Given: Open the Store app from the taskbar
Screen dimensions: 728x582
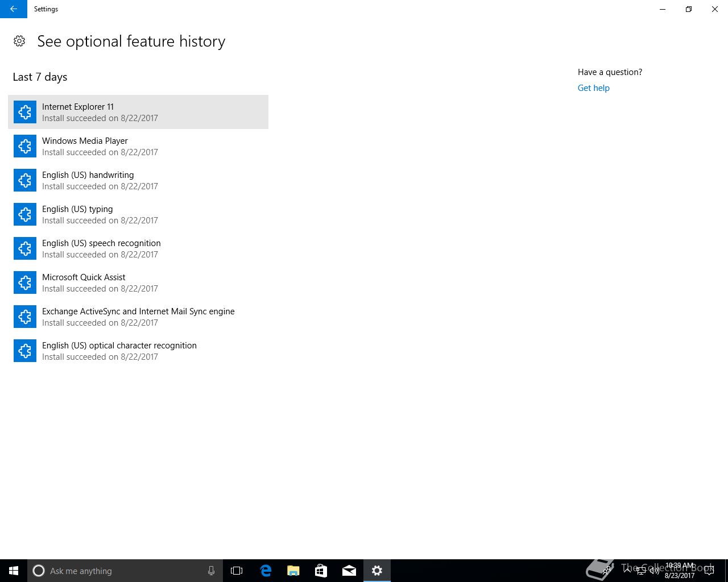Looking at the screenshot, I should tap(321, 571).
